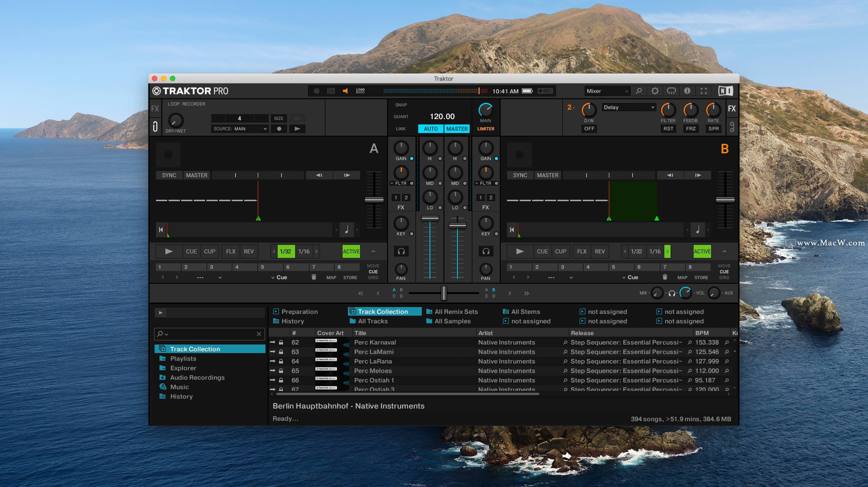Select Deck A 1/16 loop size
Screen dimensions: 868x487
coord(304,252)
